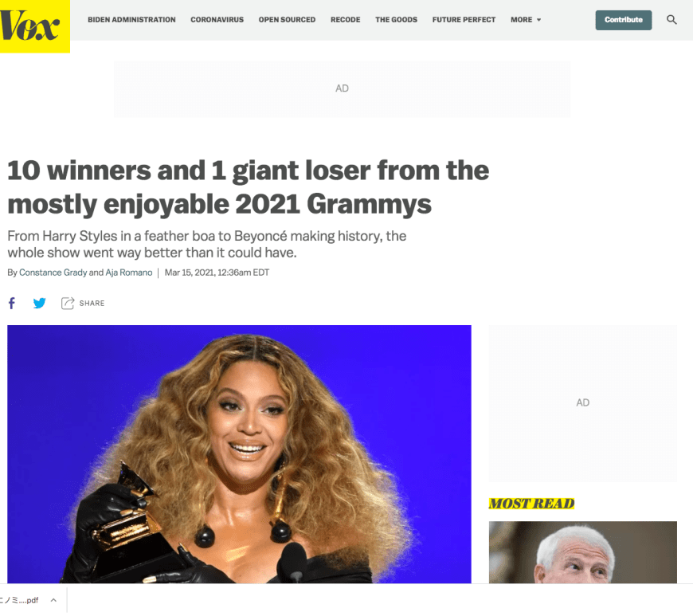
Task: Navigate to Recode section
Action: tap(345, 20)
